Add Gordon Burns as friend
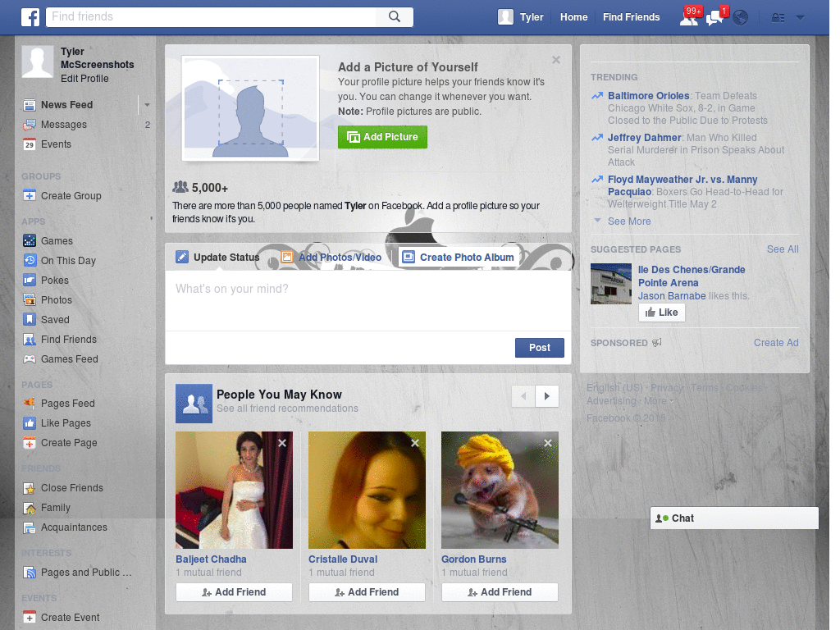This screenshot has height=630, width=840. pyautogui.click(x=500, y=592)
